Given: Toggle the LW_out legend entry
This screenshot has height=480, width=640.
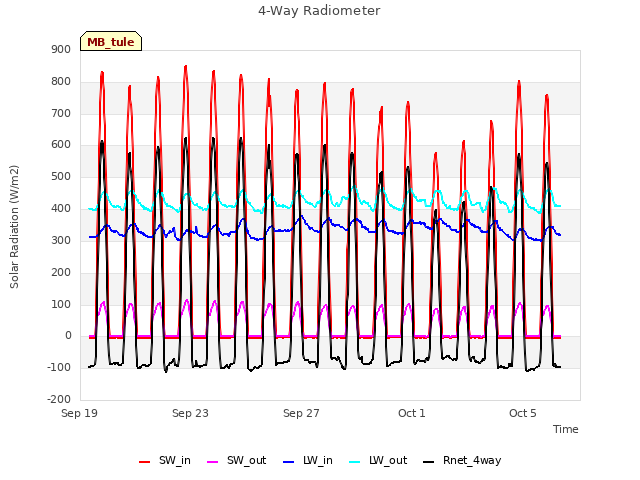Looking at the screenshot, I should pos(378,461).
